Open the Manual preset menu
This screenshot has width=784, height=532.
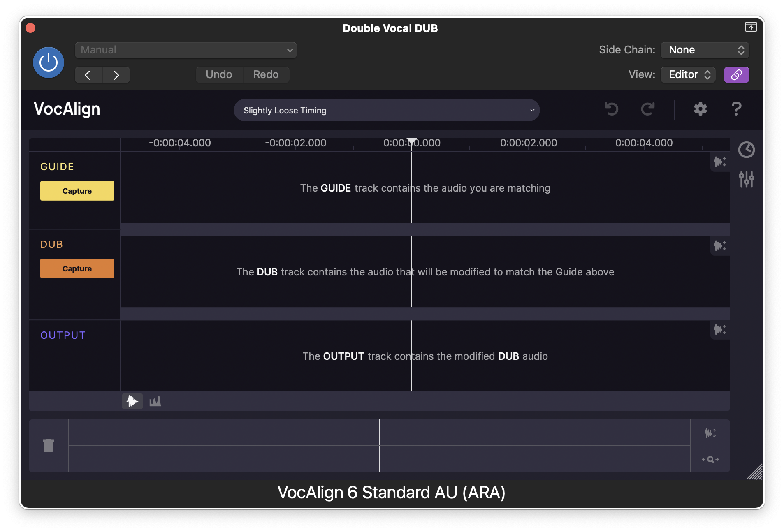coord(186,50)
